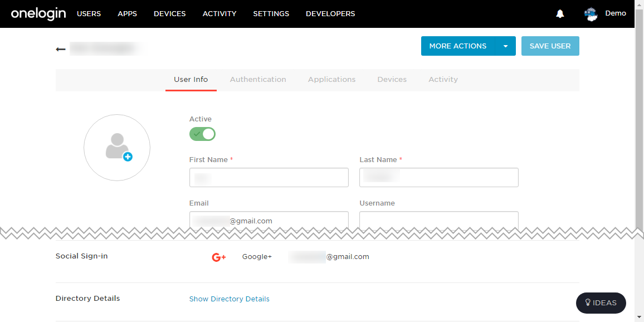The width and height of the screenshot is (644, 322).
Task: Switch to the Applications tab
Action: pyautogui.click(x=332, y=80)
